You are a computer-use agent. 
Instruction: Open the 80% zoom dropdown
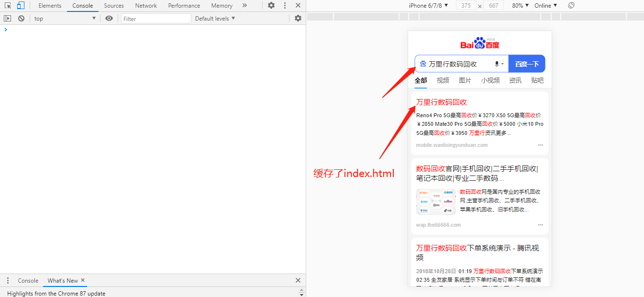pyautogui.click(x=521, y=6)
